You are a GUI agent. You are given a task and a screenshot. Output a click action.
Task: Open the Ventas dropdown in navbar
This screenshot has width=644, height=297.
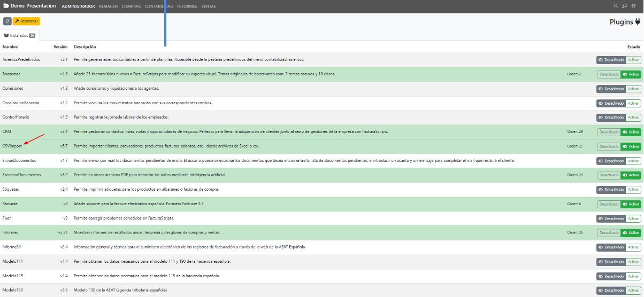(209, 6)
